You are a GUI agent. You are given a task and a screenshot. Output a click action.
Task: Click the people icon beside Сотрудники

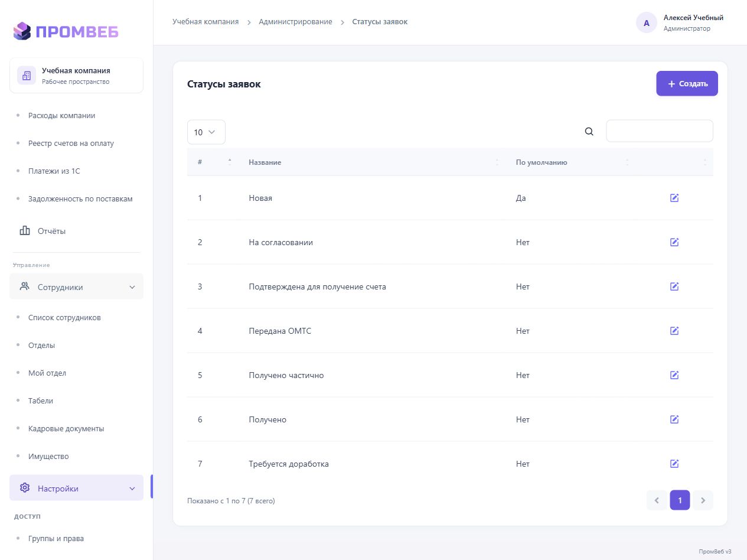25,286
